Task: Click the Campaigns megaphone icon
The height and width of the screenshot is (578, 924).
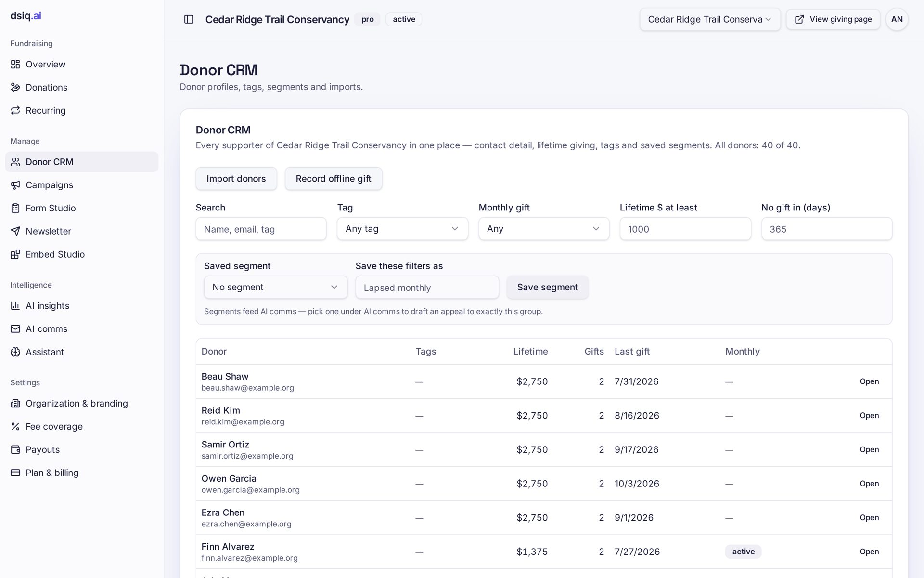Action: point(15,185)
